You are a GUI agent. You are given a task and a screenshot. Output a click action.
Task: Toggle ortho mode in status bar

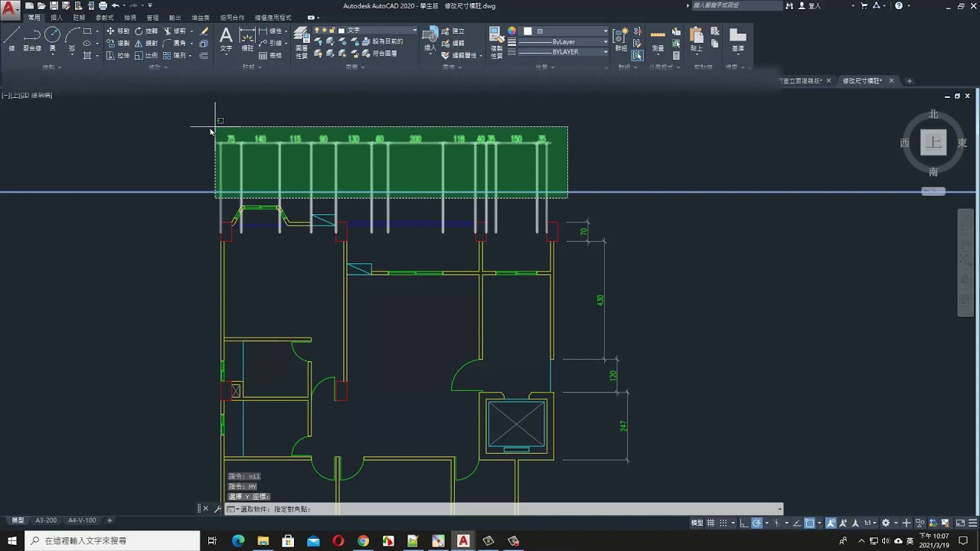coord(744,523)
